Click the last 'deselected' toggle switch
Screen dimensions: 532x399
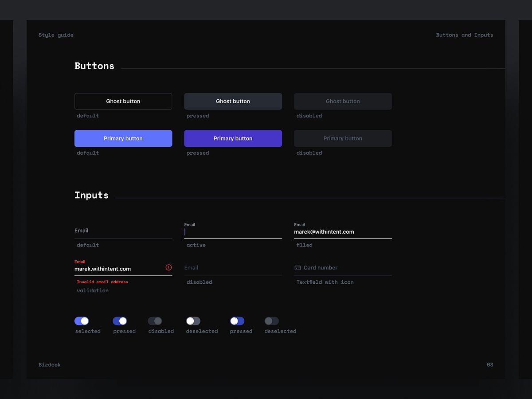tap(271, 321)
